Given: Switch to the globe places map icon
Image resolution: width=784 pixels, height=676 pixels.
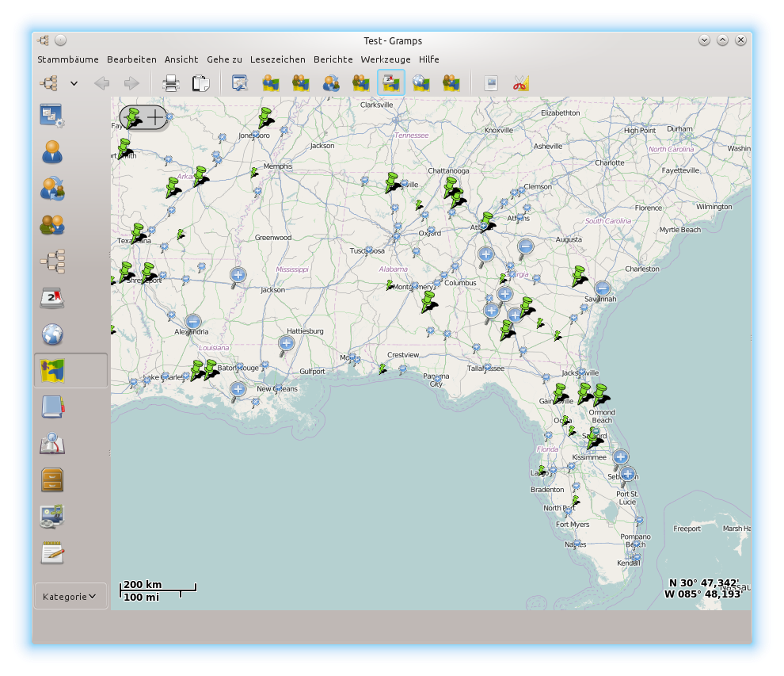Looking at the screenshot, I should 421,83.
